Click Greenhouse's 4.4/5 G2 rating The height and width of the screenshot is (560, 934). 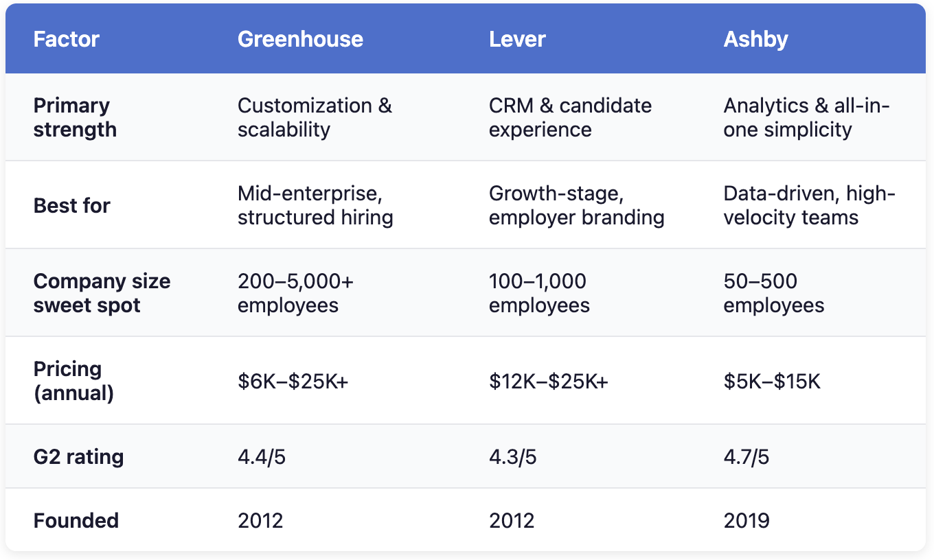coord(262,456)
